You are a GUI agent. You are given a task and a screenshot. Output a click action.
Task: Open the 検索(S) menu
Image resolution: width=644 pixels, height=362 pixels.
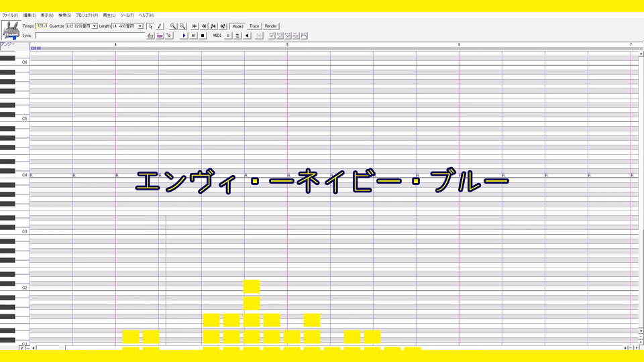pyautogui.click(x=64, y=15)
